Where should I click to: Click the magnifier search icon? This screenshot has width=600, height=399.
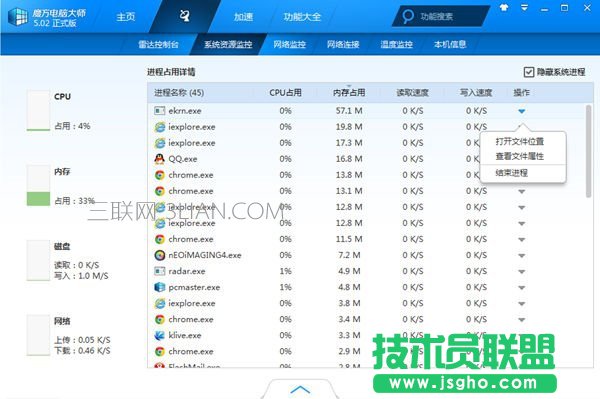[x=408, y=16]
